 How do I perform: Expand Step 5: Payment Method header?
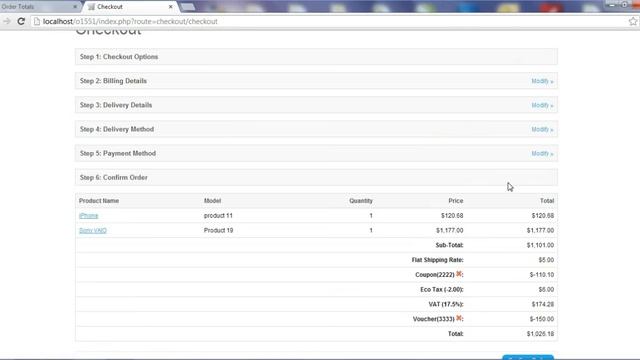click(x=316, y=153)
